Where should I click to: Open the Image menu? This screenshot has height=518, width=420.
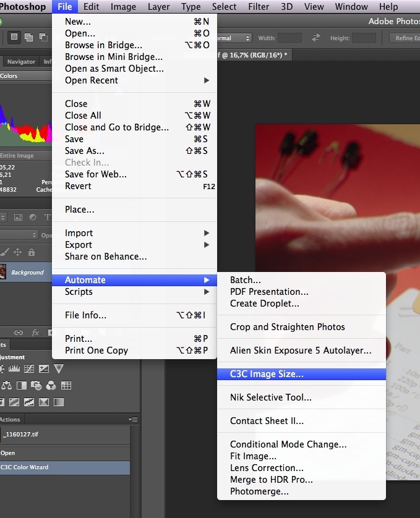pos(123,7)
